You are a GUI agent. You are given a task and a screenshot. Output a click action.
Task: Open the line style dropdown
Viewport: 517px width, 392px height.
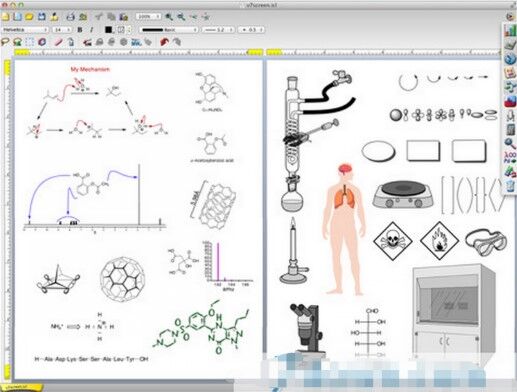[x=169, y=30]
